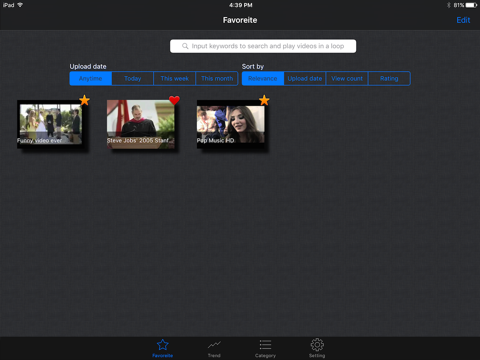Viewport: 480px width, 360px height.
Task: Focus the video keyword search field
Action: 263,46
